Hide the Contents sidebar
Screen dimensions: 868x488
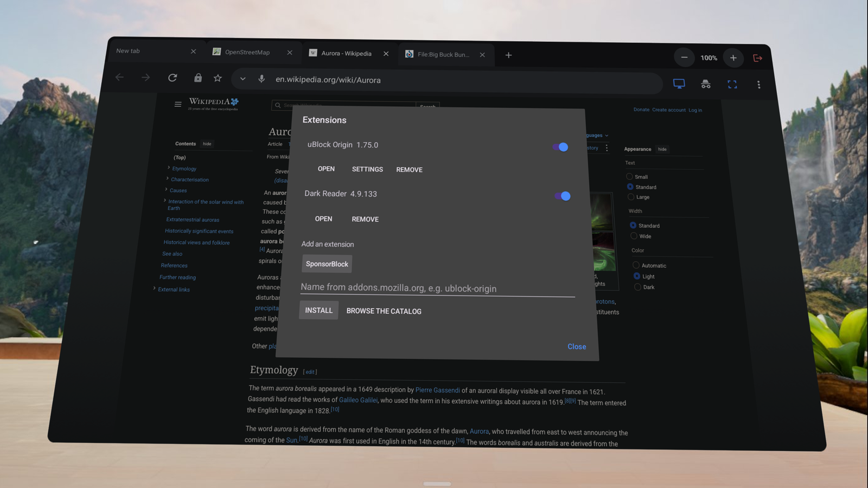[207, 144]
